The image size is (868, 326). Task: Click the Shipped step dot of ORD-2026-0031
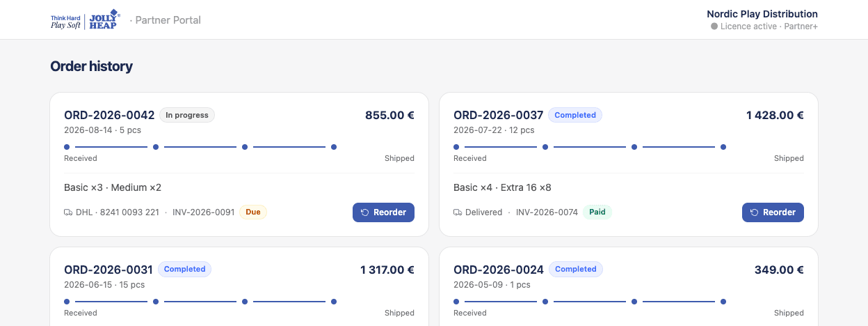[334, 302]
